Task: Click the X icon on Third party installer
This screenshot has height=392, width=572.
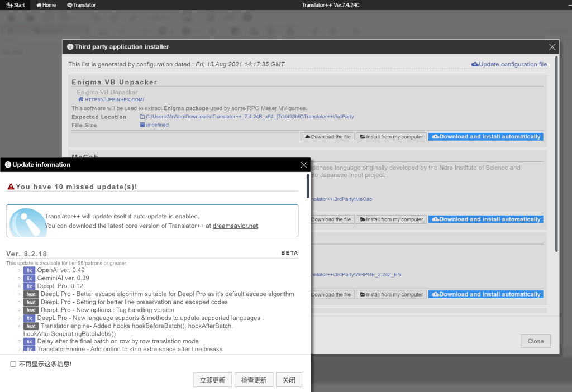Action: tap(552, 47)
